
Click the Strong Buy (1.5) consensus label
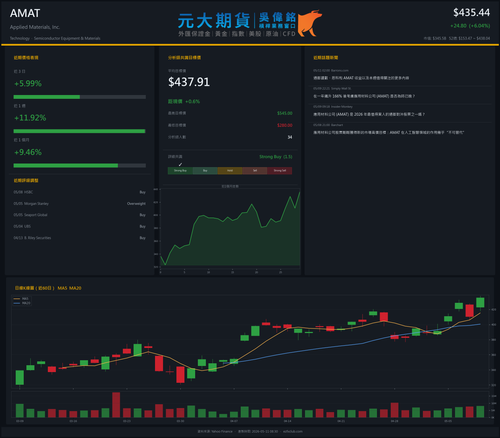click(x=276, y=157)
